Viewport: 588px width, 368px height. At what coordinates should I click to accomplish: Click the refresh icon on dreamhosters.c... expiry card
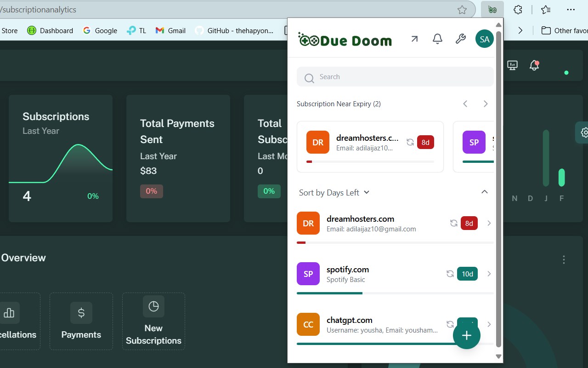410,143
